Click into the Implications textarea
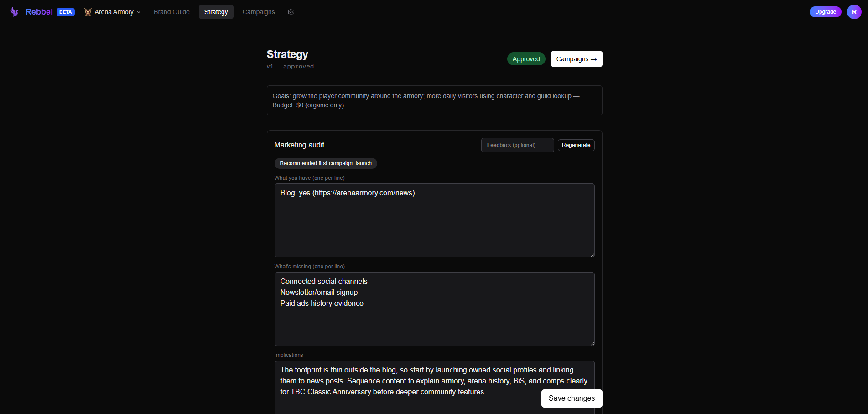The height and width of the screenshot is (414, 868). point(434,387)
